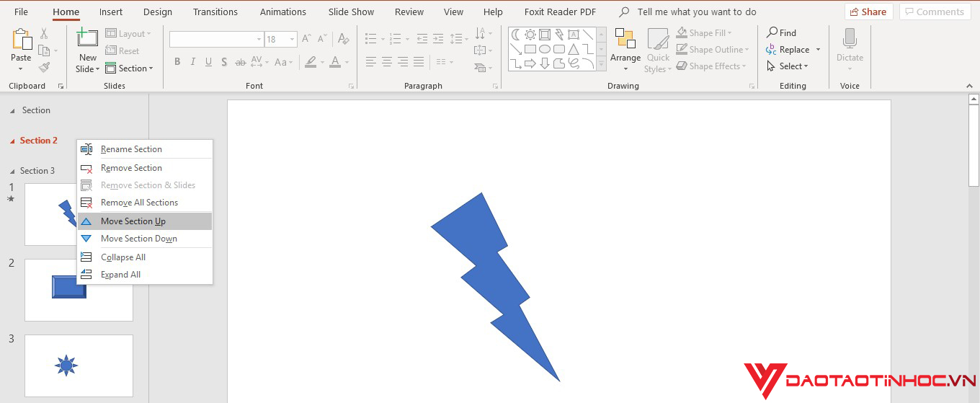Choose Move Section Up from context menu
The image size is (980, 403).
point(133,221)
